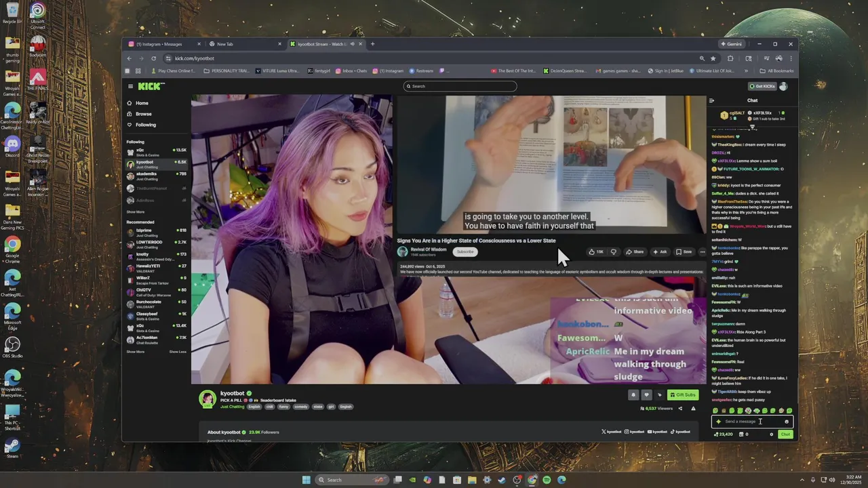The height and width of the screenshot is (488, 868).
Task: Open Spotify from the taskbar
Action: (x=547, y=480)
